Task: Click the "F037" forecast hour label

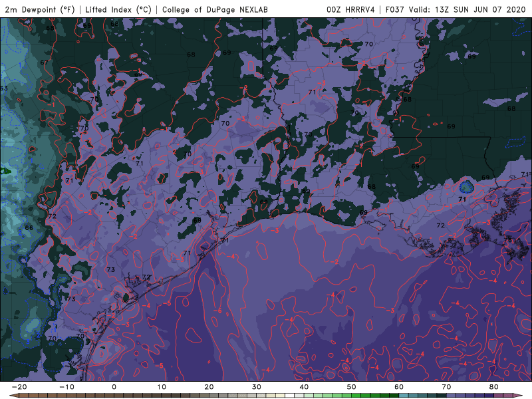Action: click(394, 9)
